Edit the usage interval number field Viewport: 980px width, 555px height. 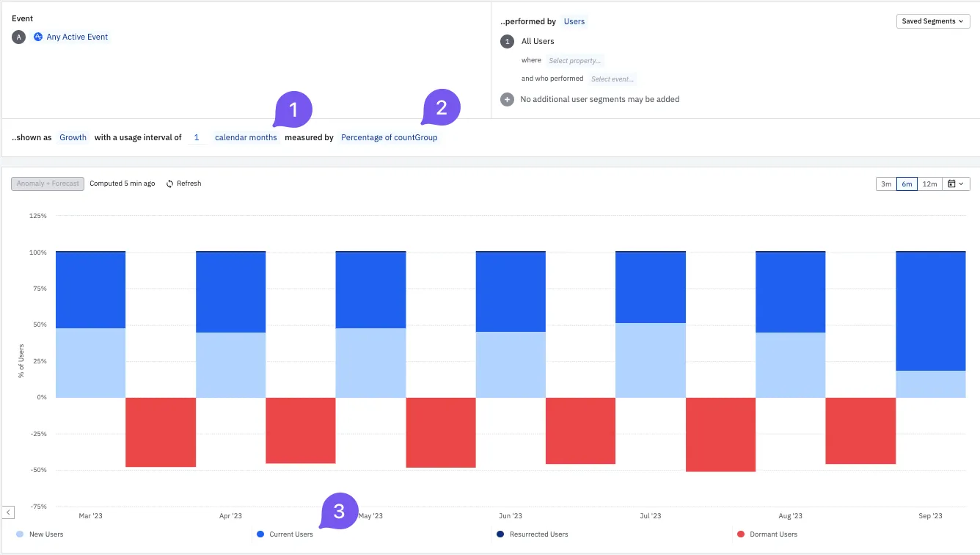point(197,137)
